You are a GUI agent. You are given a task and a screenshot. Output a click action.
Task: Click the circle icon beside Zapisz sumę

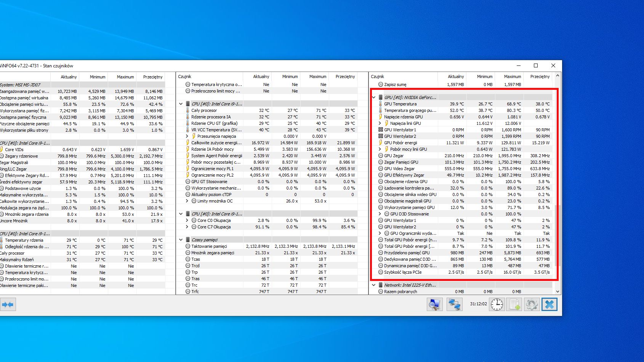click(x=380, y=85)
